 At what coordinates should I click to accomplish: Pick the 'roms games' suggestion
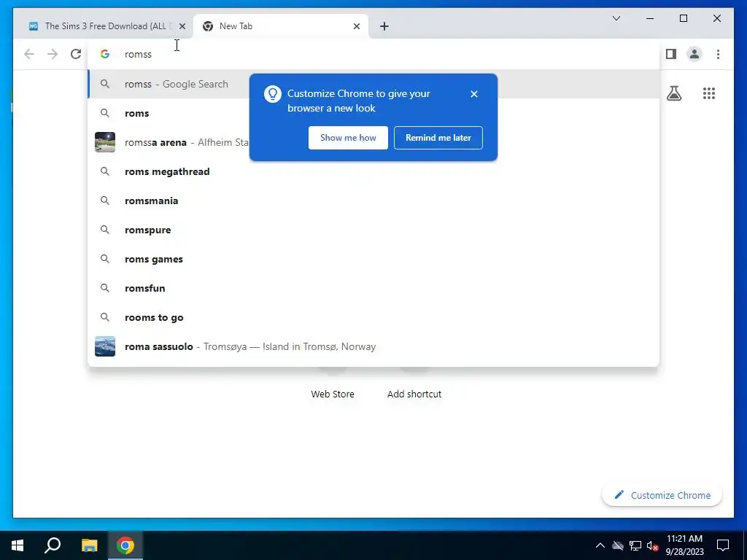(373, 259)
